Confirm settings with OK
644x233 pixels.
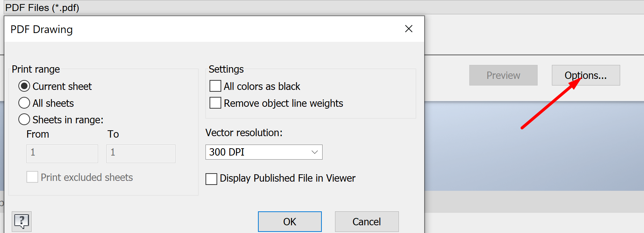click(x=289, y=222)
